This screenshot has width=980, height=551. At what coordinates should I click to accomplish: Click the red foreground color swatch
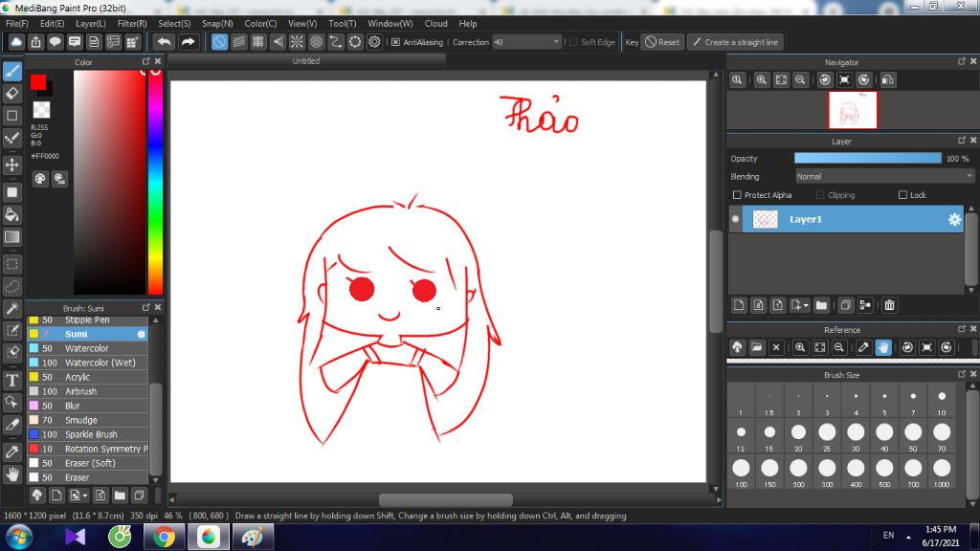point(38,82)
